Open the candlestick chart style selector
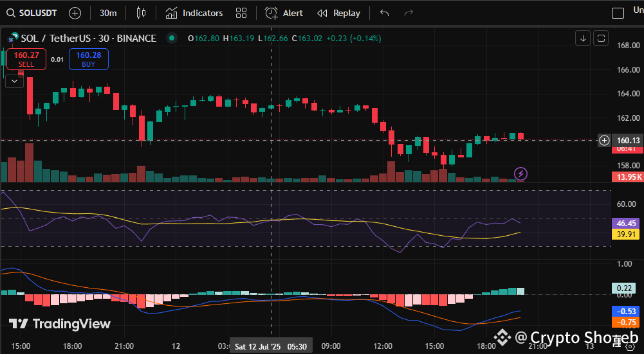 click(142, 13)
